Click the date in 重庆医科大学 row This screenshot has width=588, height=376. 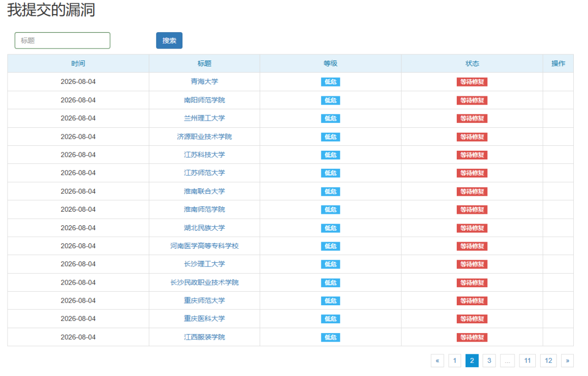78,319
